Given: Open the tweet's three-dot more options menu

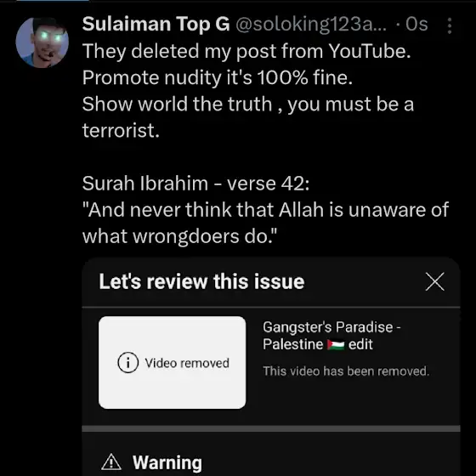Looking at the screenshot, I should (450, 25).
